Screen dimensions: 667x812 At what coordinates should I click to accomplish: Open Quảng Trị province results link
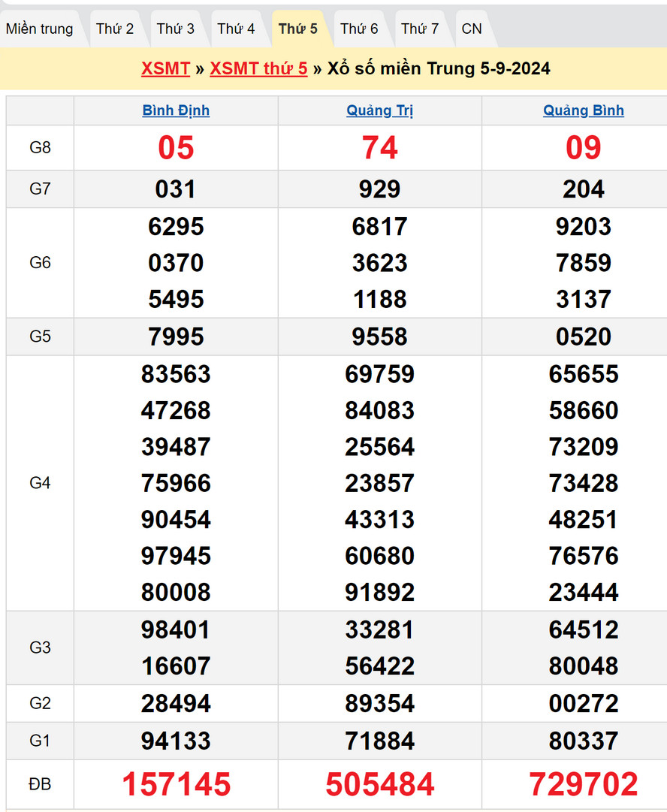(380, 110)
